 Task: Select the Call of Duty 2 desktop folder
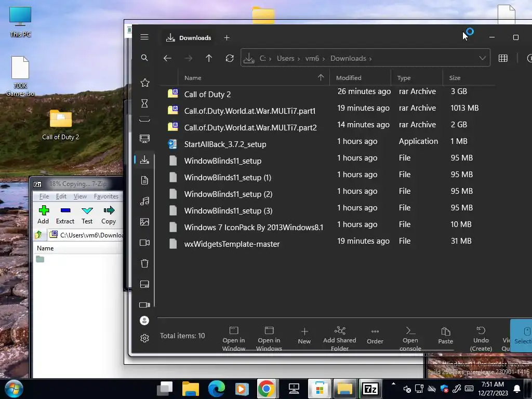pos(60,125)
